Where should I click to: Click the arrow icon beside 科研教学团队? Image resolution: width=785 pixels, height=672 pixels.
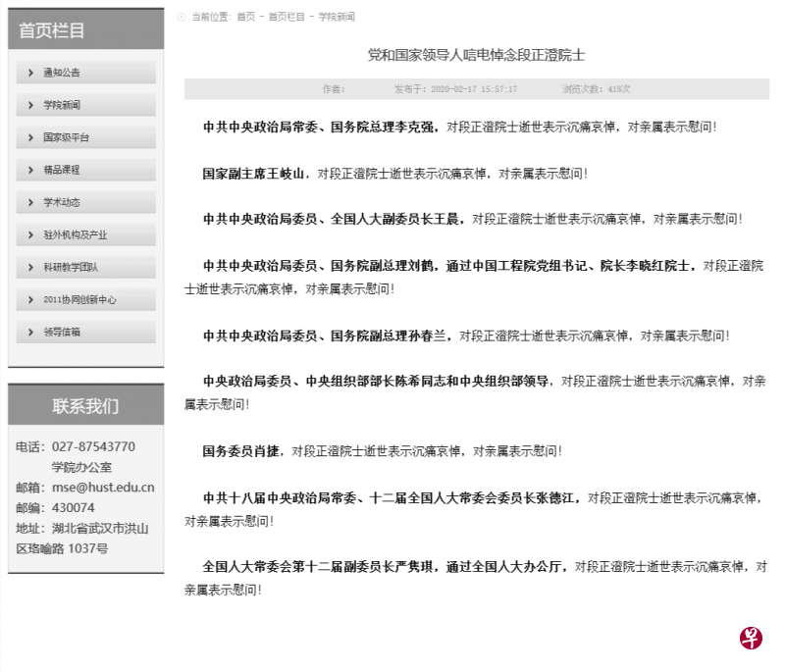tap(31, 266)
